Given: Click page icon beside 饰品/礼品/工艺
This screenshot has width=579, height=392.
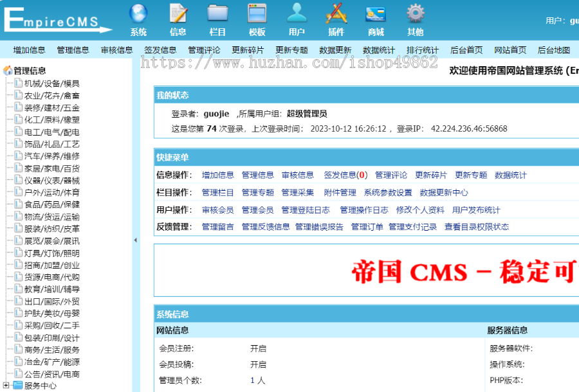Looking at the screenshot, I should click(19, 143).
